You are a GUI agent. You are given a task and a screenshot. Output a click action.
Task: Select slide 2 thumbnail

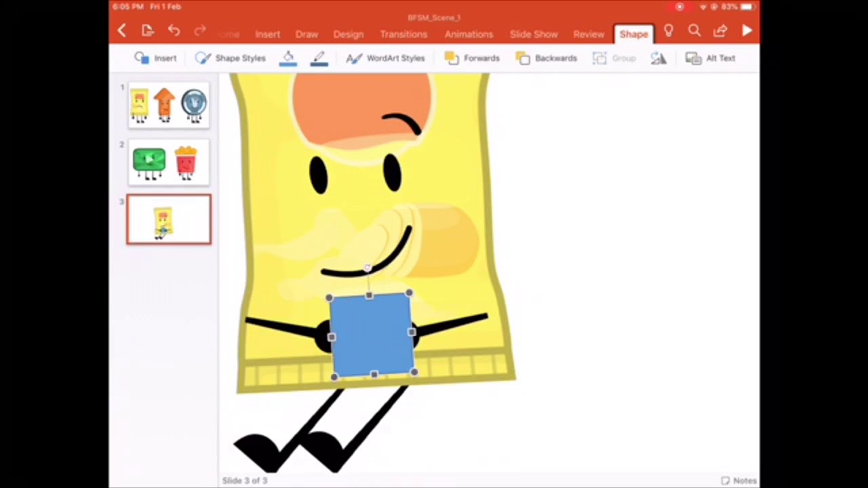(x=169, y=163)
